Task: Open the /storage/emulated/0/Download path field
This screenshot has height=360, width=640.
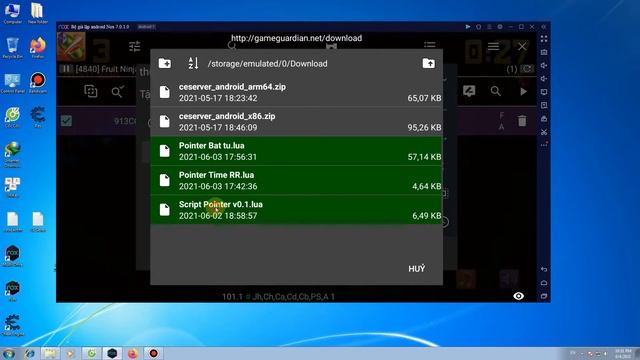Action: tap(267, 64)
